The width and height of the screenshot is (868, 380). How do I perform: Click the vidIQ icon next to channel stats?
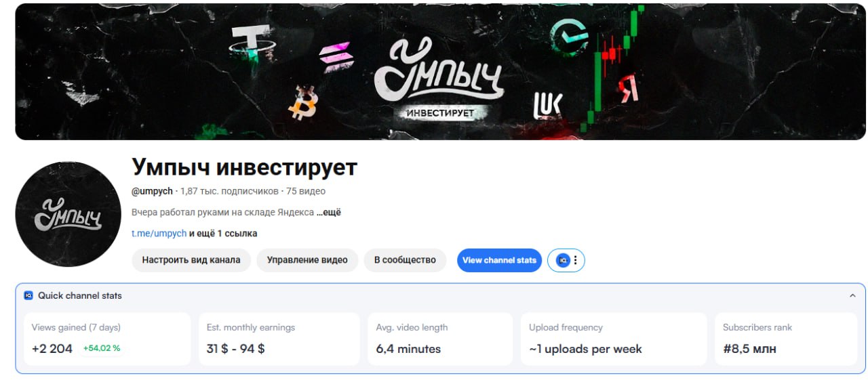click(562, 260)
